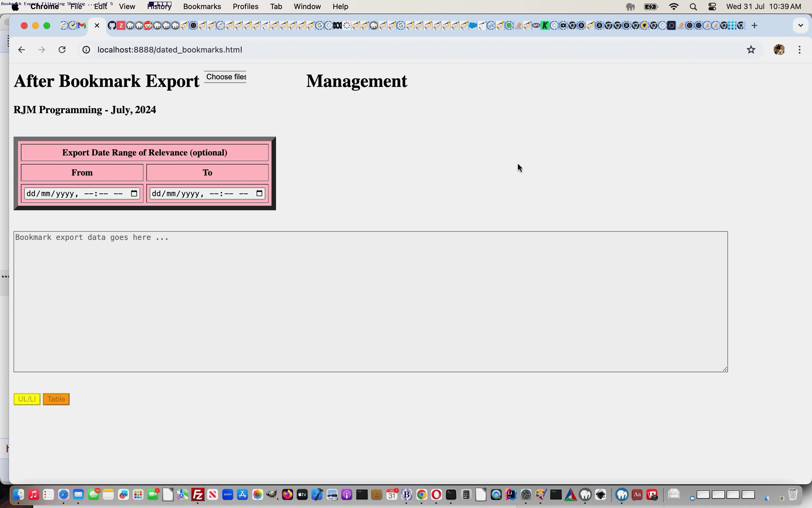Click the Choose files button
812x508 pixels.
[225, 77]
